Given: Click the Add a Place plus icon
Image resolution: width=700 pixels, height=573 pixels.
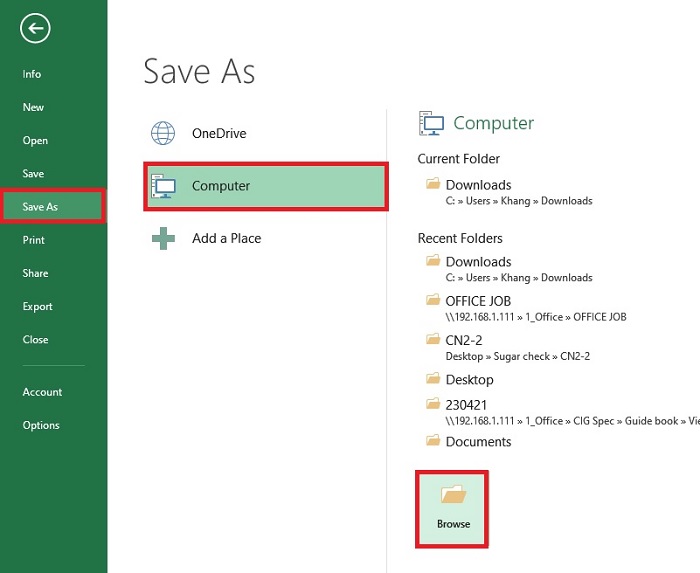Looking at the screenshot, I should (x=163, y=238).
